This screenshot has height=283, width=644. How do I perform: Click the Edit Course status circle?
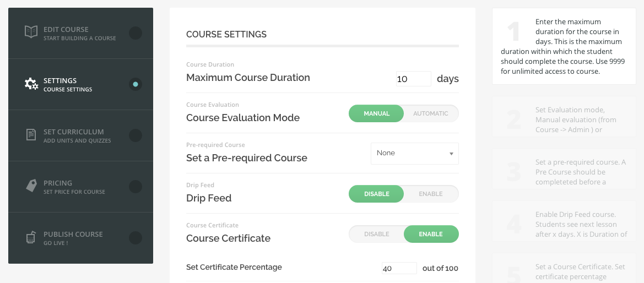tap(136, 33)
